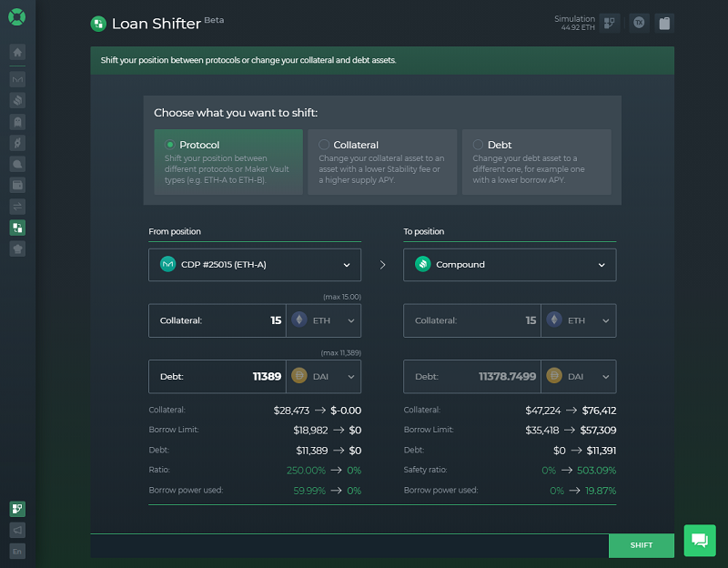Click the From position Borrow power used 59.99%
728x568 pixels.
[x=309, y=491]
